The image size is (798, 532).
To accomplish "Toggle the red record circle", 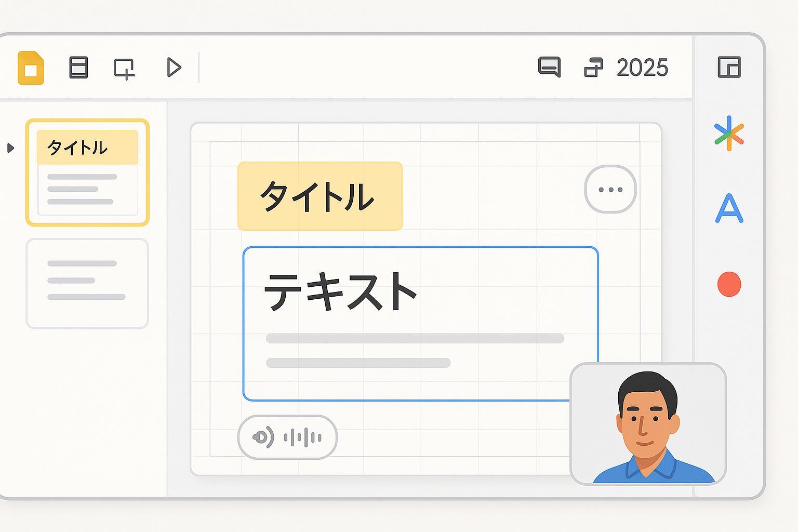I will pos(729,284).
